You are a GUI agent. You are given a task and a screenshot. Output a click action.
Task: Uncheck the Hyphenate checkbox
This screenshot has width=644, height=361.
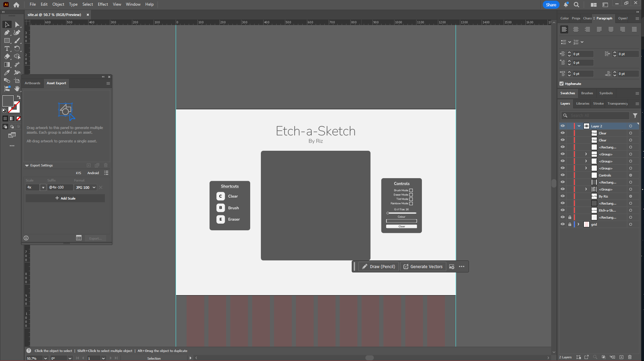click(561, 84)
